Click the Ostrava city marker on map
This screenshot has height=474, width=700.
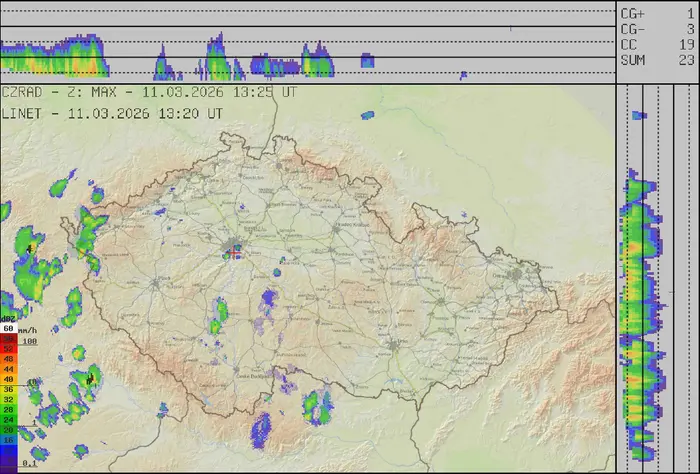(516, 274)
